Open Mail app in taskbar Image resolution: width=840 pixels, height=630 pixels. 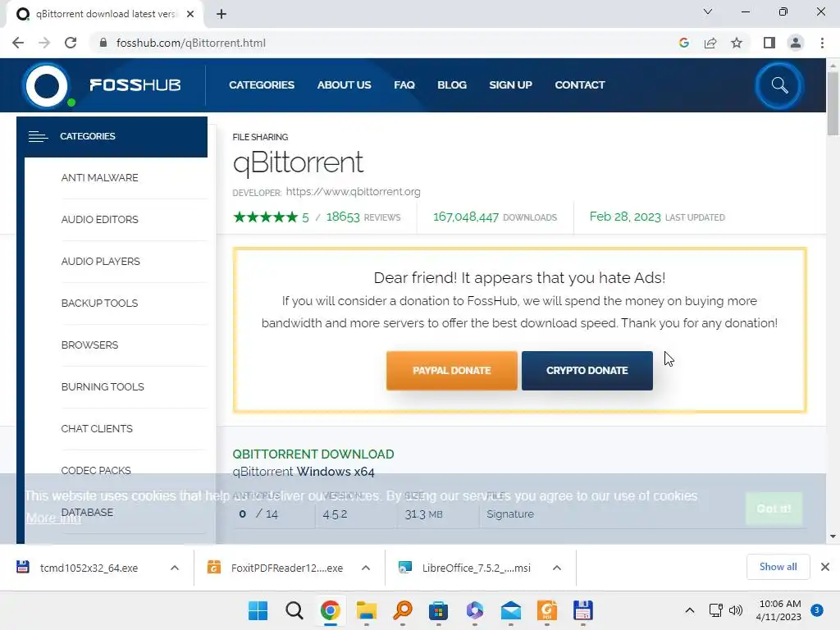click(x=510, y=610)
